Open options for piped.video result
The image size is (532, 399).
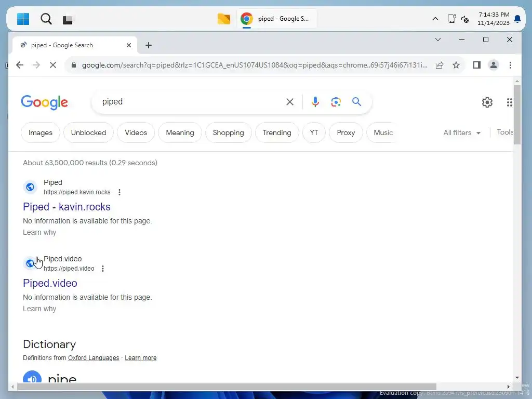tap(103, 269)
